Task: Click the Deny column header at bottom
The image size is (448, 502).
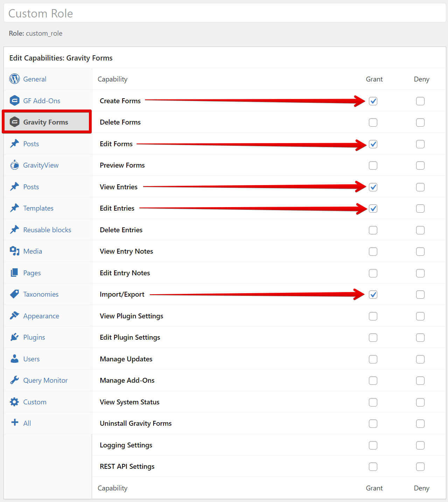Action: coord(421,488)
